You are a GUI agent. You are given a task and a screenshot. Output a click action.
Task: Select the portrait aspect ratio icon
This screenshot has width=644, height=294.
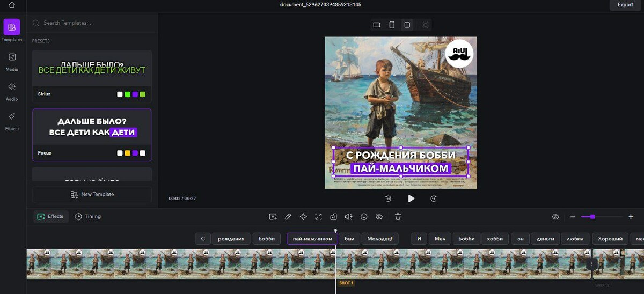tap(392, 25)
